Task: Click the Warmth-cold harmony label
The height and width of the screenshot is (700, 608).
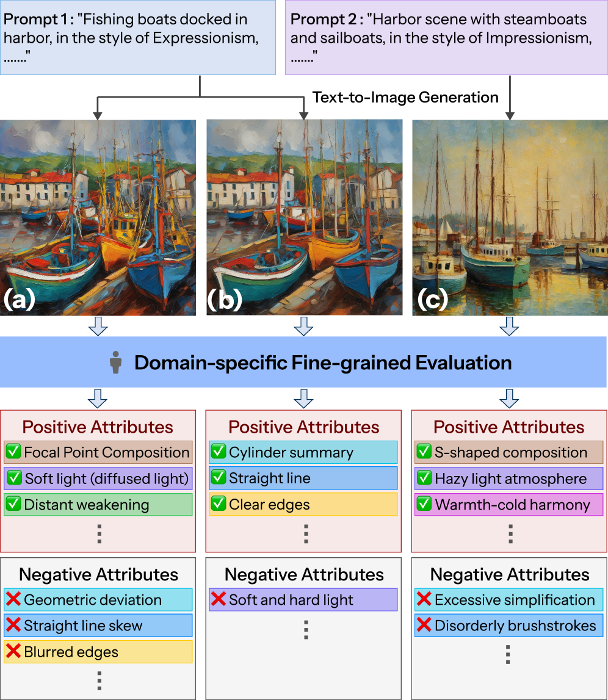Action: (x=513, y=505)
